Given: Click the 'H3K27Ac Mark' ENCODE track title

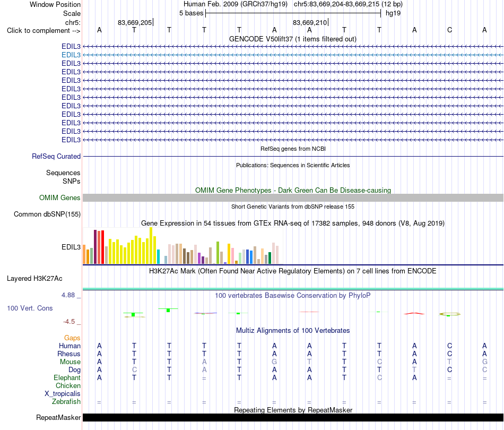Looking at the screenshot, I should 293,271.
